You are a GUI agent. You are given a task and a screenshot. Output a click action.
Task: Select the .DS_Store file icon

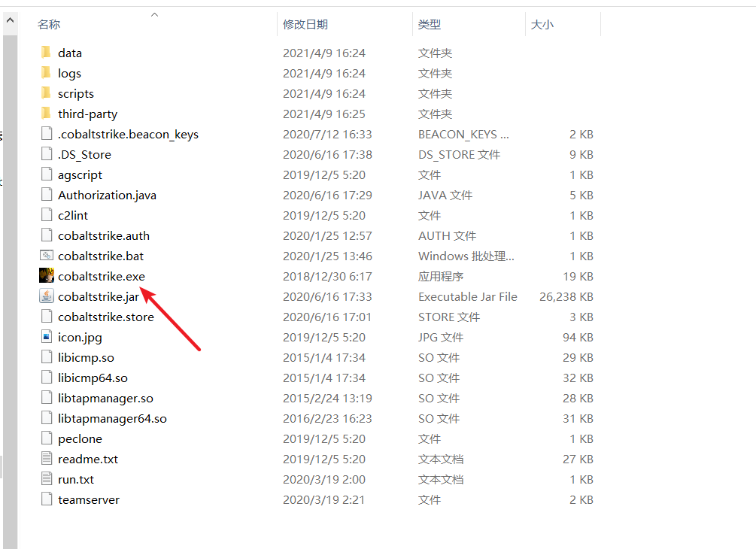[x=47, y=153]
